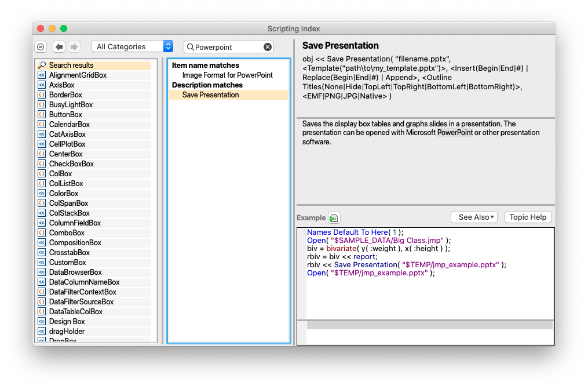Go back using the back arrow
Screen dimensions: 588x389
tap(59, 46)
